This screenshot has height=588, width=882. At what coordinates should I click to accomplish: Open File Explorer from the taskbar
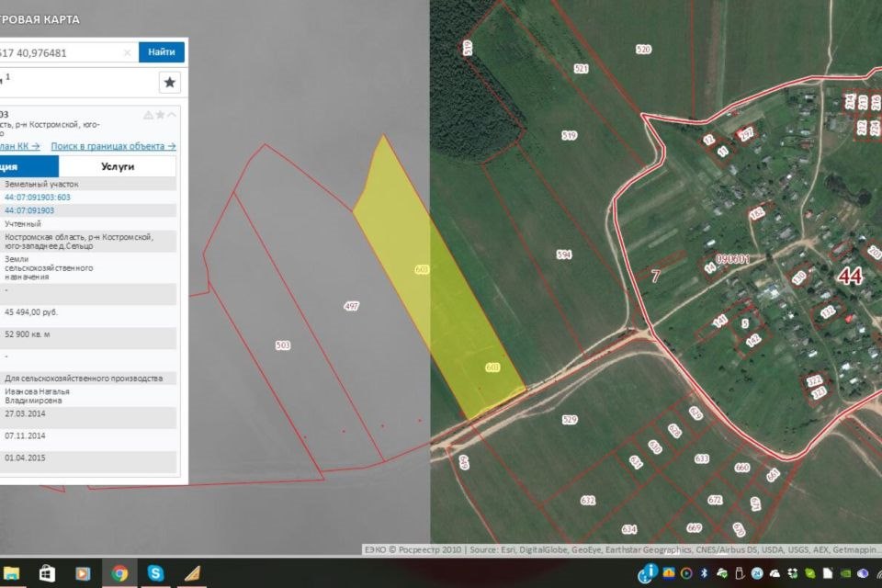click(x=10, y=573)
